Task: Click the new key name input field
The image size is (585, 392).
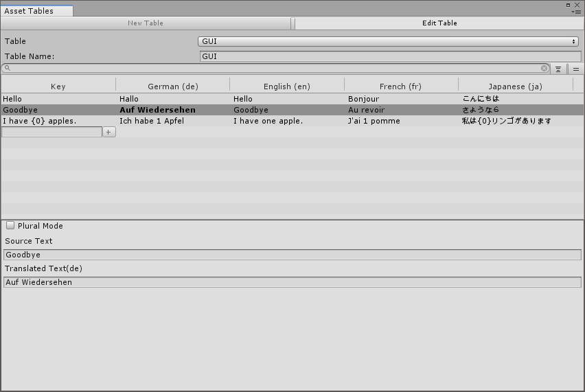Action: (x=52, y=132)
